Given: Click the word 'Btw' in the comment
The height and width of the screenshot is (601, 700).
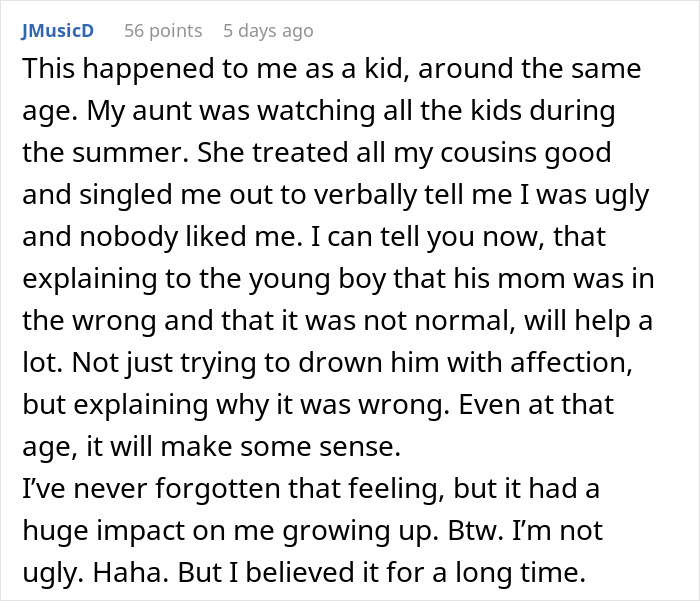Looking at the screenshot, I should [482, 534].
